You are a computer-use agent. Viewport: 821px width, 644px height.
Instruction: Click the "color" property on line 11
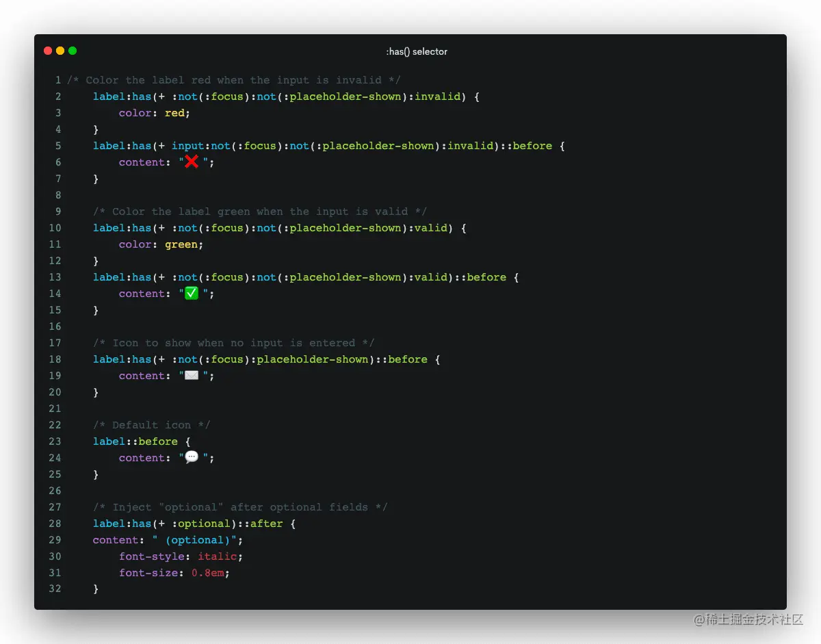[135, 244]
